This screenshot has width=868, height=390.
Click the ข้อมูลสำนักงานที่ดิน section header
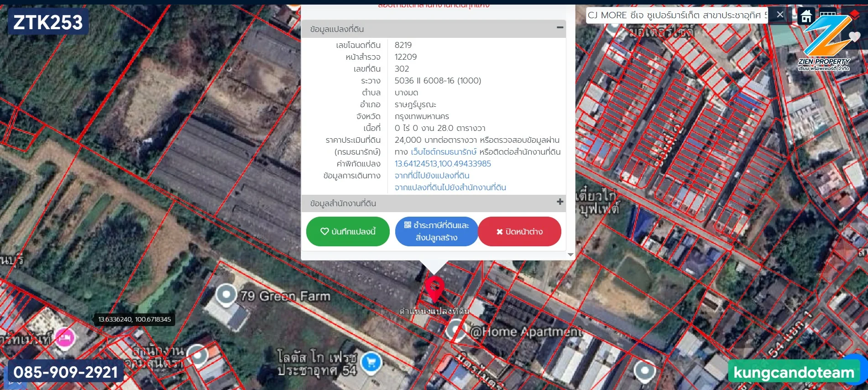(x=434, y=203)
